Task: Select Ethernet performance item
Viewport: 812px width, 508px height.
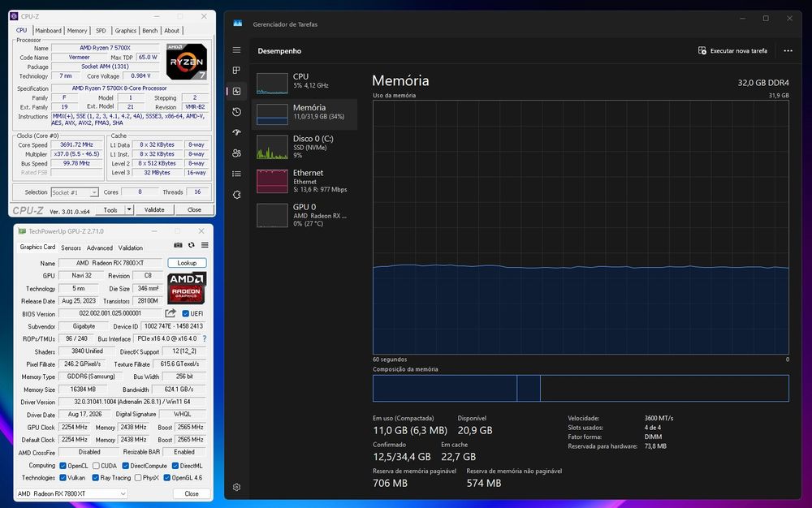Action: click(304, 181)
